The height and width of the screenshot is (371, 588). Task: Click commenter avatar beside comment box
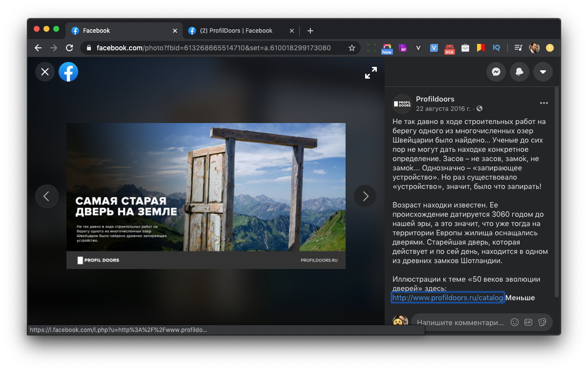point(400,321)
